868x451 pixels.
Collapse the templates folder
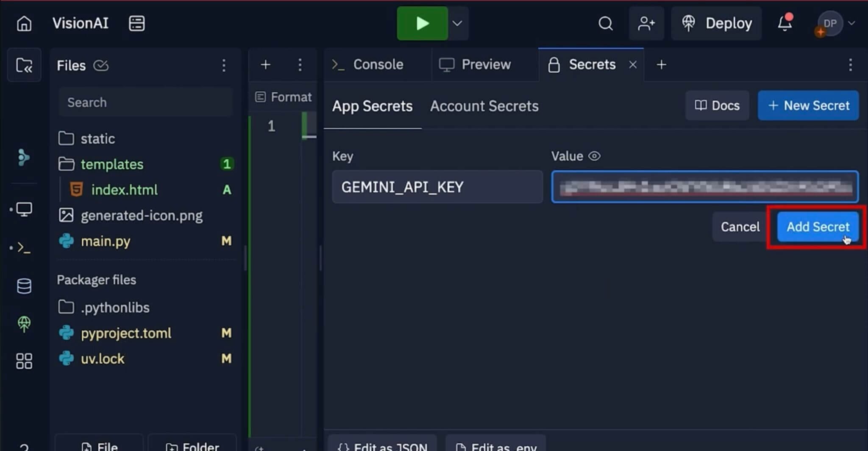click(111, 164)
